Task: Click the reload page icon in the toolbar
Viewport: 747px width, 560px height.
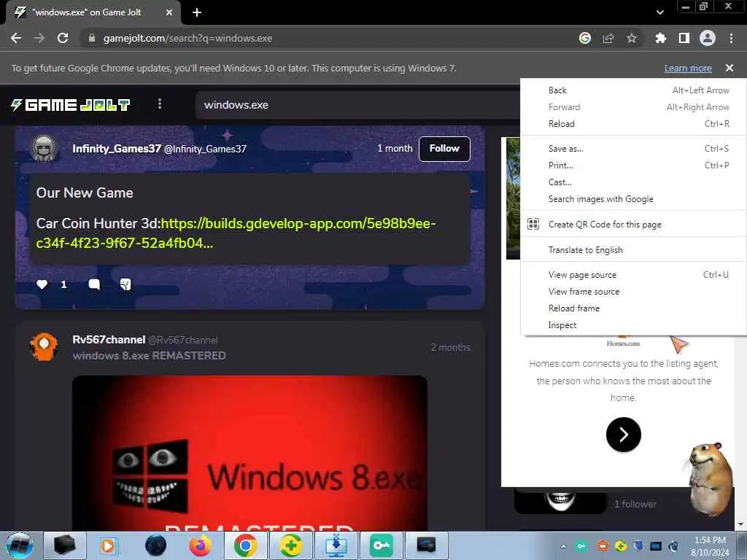Action: (63, 38)
